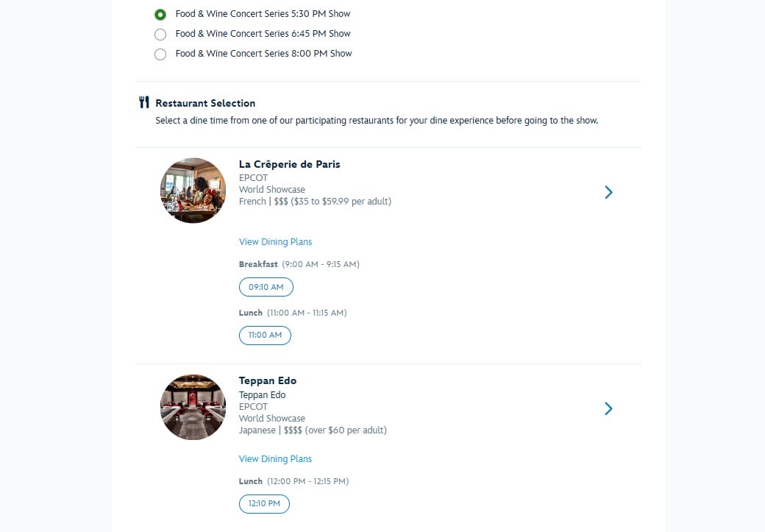Click the Breakfast time range label
The height and width of the screenshot is (532, 765).
(299, 264)
